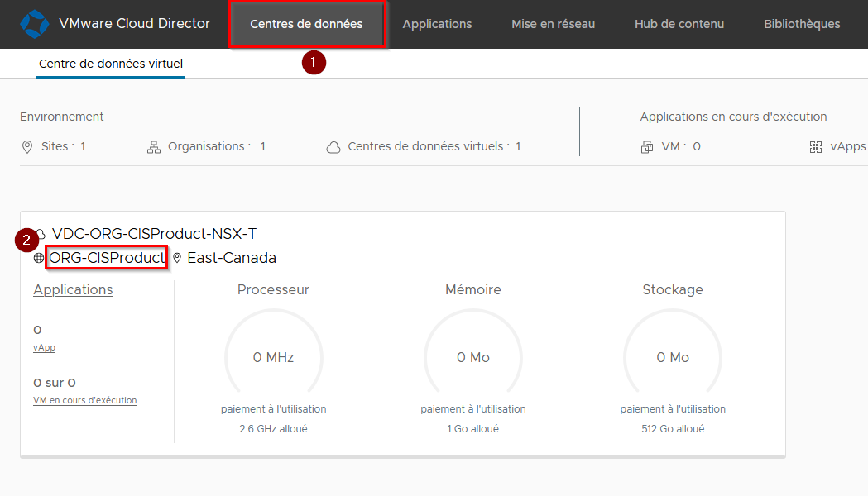The image size is (868, 496).
Task: Click the VM icon under running applications
Action: 646,147
